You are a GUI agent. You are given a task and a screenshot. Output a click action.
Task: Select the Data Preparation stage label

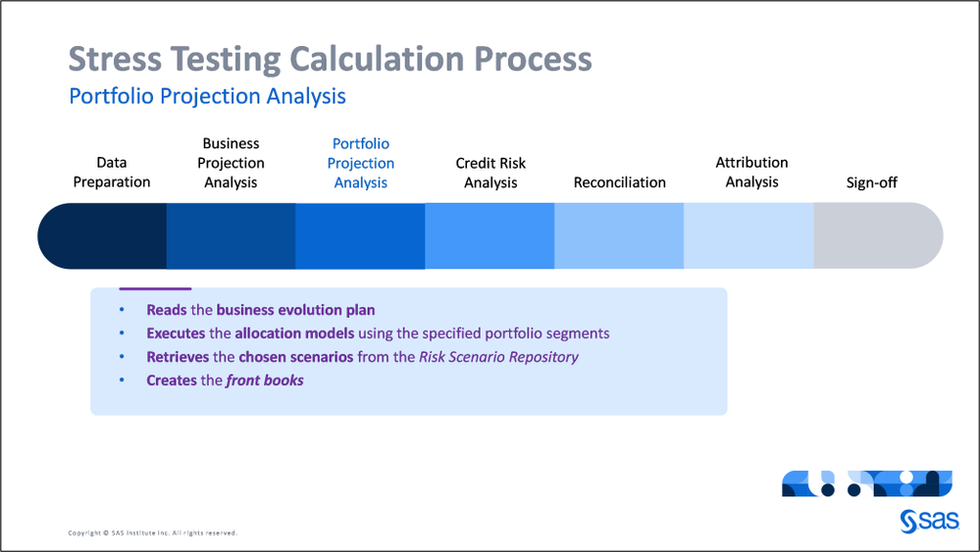pos(111,173)
